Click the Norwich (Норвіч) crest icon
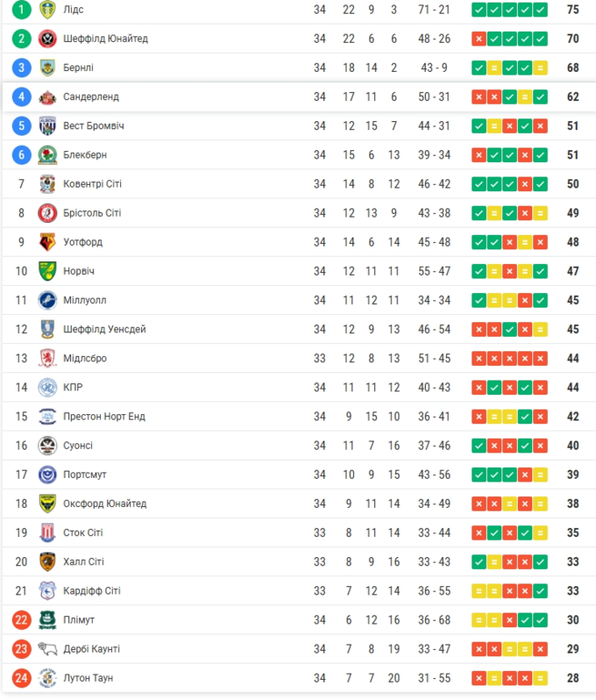 47,271
